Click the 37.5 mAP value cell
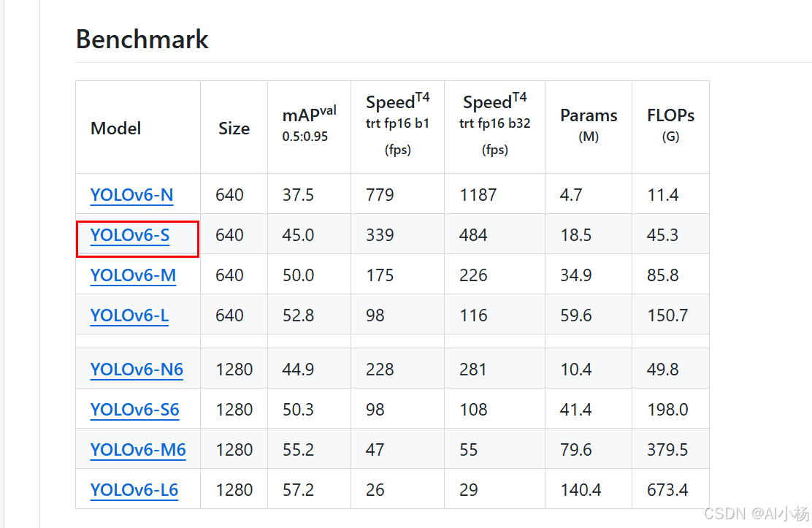Viewport: 812px width, 528px height. [x=298, y=195]
